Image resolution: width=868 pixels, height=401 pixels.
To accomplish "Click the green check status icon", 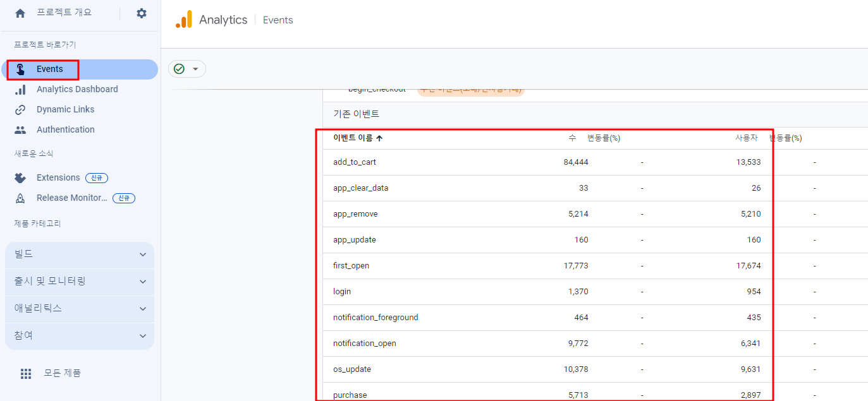I will (179, 69).
